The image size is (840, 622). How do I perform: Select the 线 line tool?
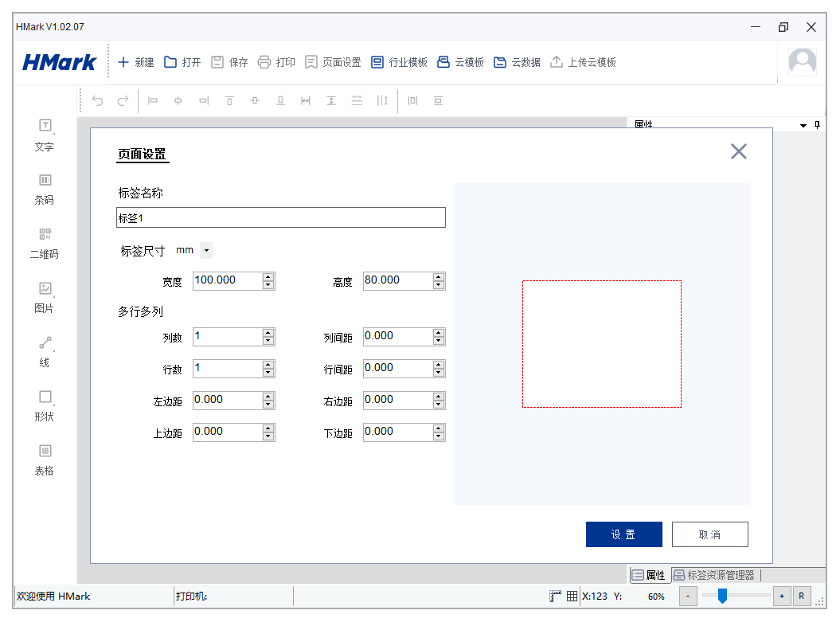(45, 352)
